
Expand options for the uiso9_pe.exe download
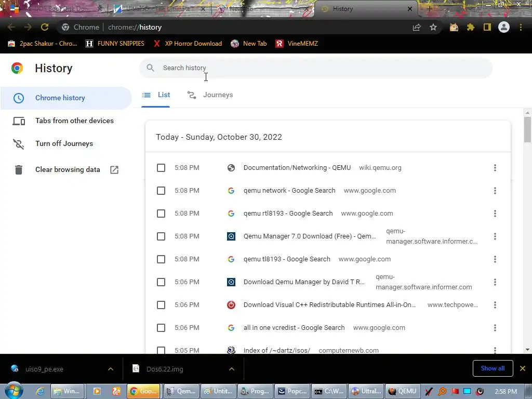point(111,369)
